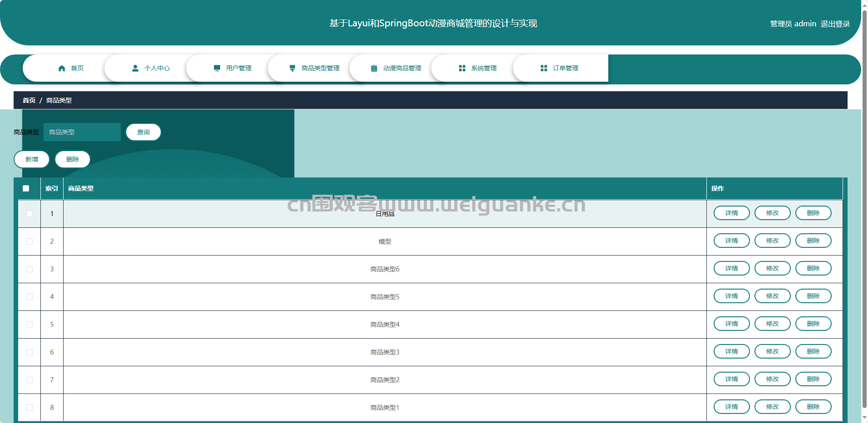868x423 pixels.
Task: View 详情 for 商品类型6
Action: (732, 268)
